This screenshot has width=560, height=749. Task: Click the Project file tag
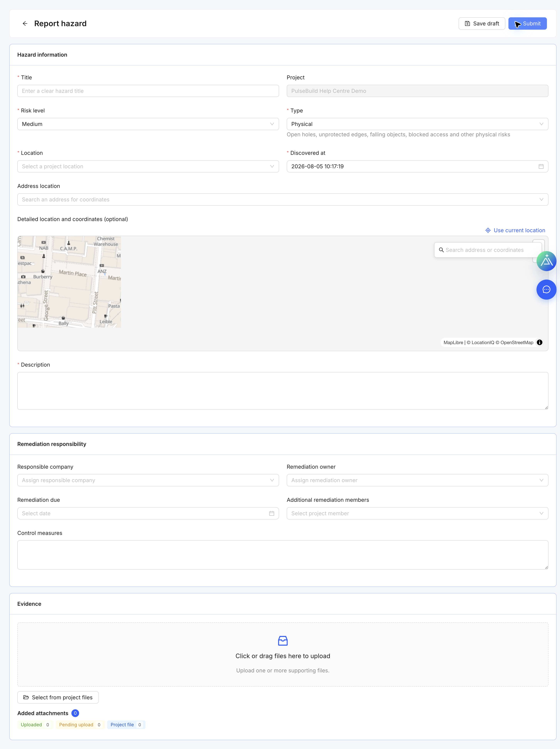coord(126,725)
